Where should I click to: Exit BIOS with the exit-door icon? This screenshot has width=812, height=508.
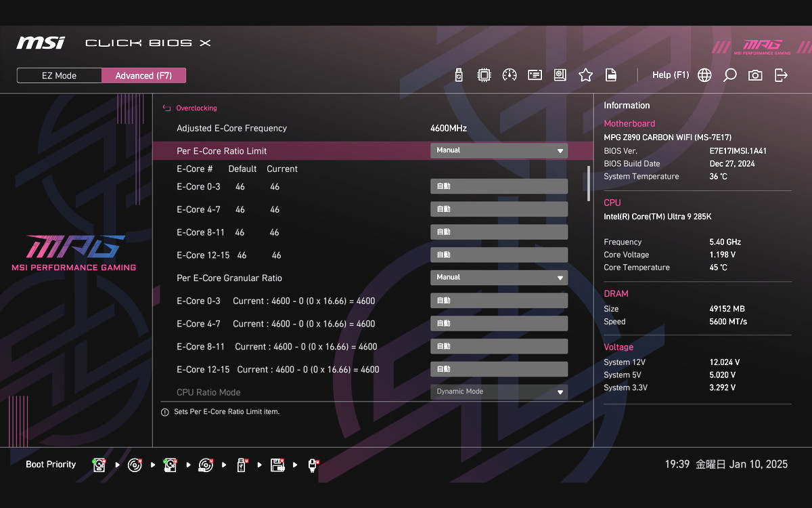tap(781, 75)
